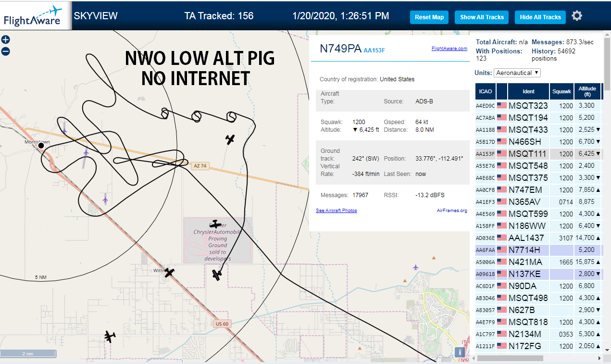Image resolution: width=611 pixels, height=364 pixels.
Task: Select the black aircraft icon near Wittmann
Action: click(x=169, y=273)
